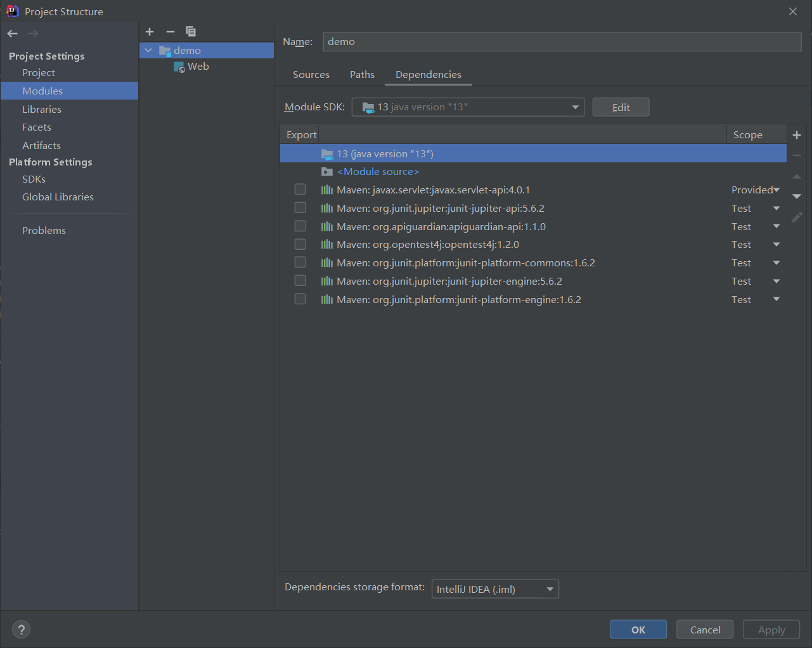
Task: Remove dependency using the minus icon
Action: [x=797, y=155]
